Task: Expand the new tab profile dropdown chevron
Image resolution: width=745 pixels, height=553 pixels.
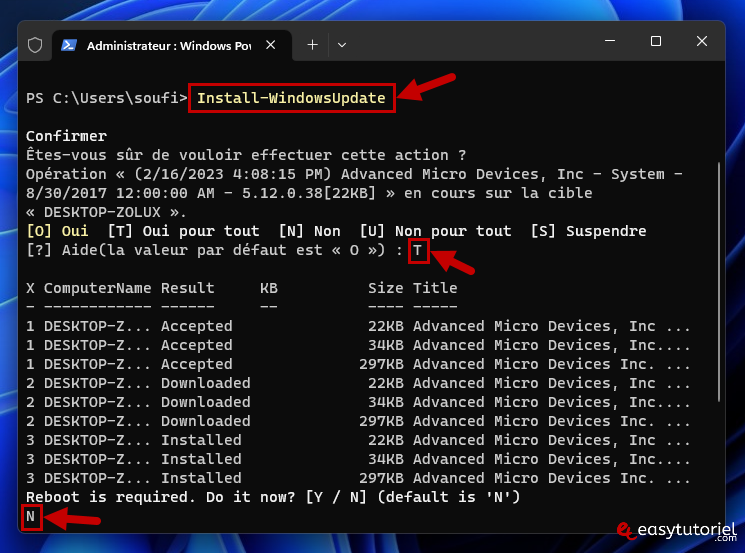Action: point(342,45)
